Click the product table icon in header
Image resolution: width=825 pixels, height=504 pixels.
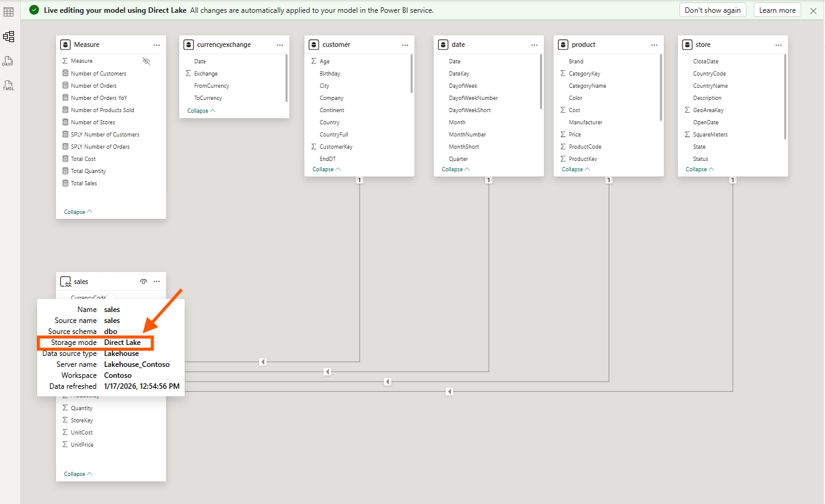coord(563,44)
